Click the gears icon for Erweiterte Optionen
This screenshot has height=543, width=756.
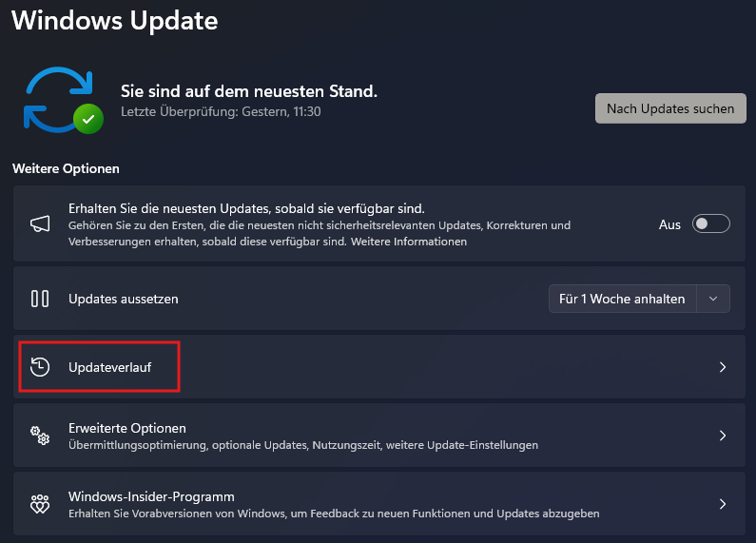tap(40, 436)
